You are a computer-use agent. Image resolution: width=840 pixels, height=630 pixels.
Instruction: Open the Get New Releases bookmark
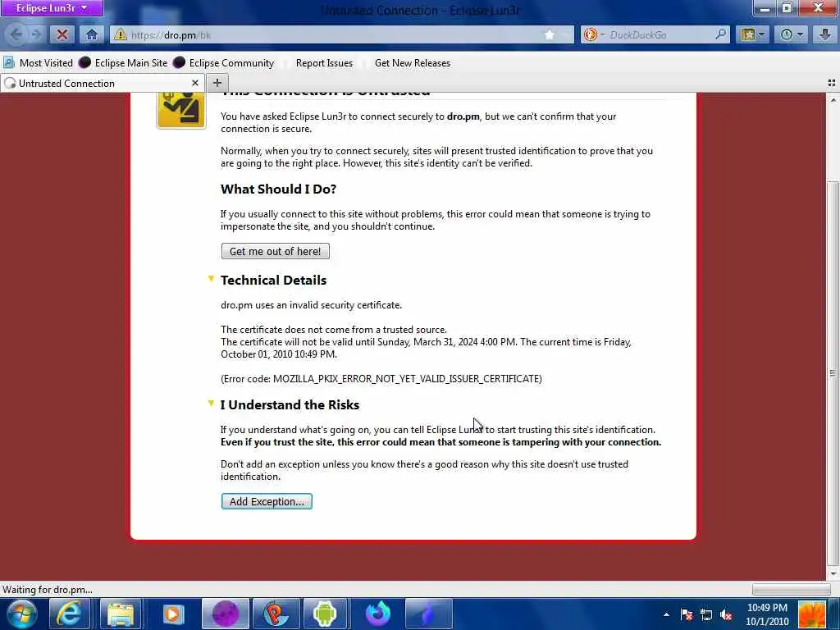[413, 63]
